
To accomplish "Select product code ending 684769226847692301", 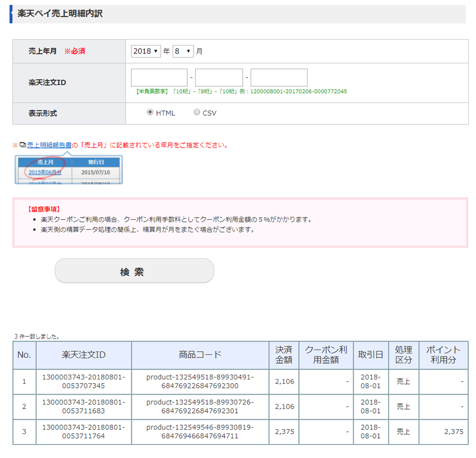I will (200, 407).
